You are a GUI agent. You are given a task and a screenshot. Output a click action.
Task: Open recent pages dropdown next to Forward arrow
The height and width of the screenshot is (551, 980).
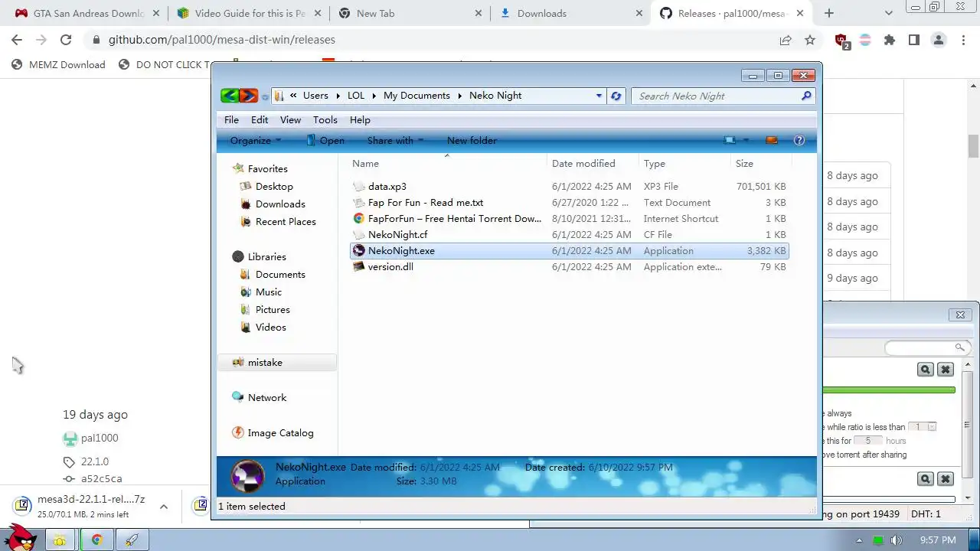point(265,96)
